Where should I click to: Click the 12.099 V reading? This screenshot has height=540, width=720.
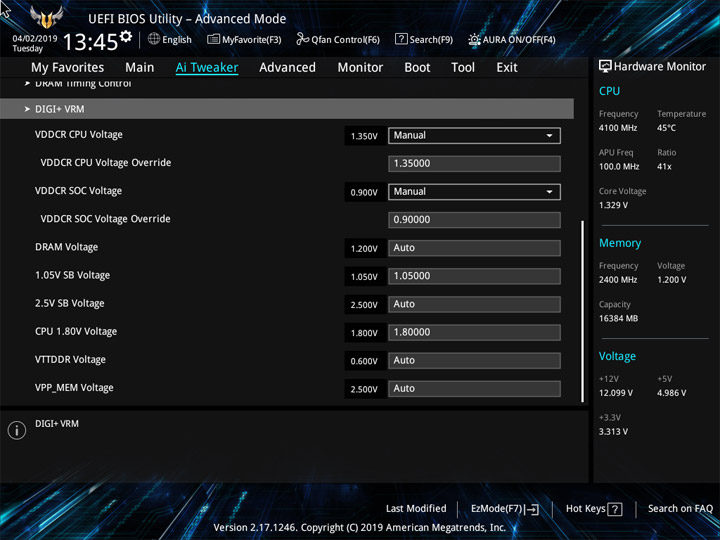616,393
